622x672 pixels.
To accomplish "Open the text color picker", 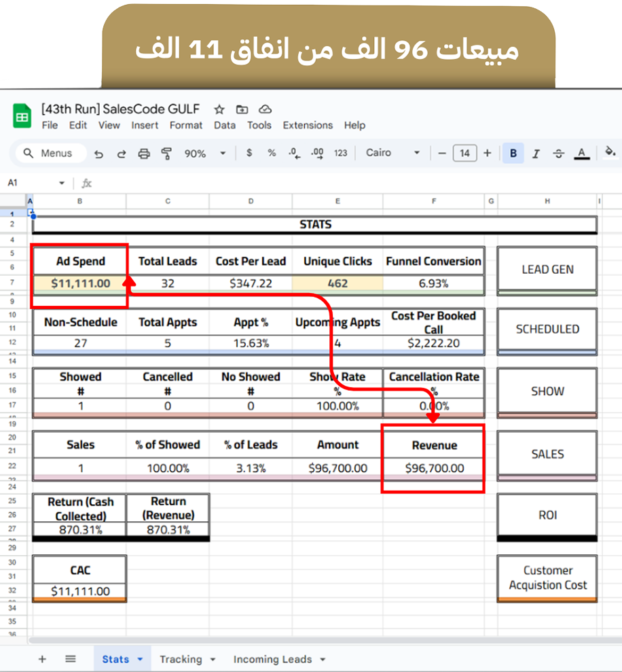I will coord(581,154).
